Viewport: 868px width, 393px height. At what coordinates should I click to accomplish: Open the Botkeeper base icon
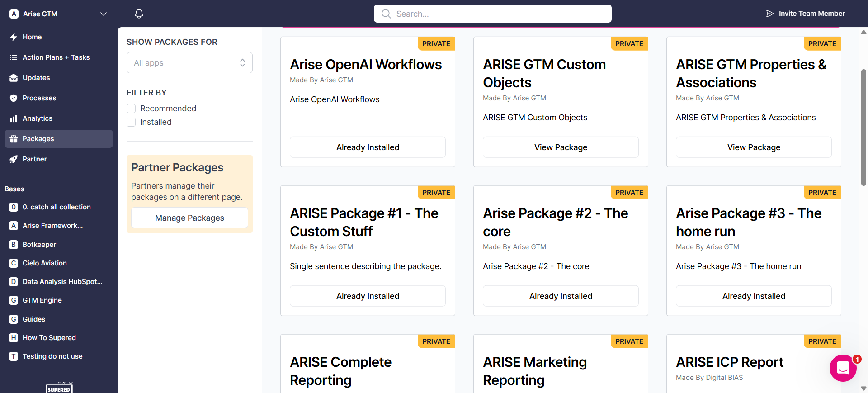(x=14, y=245)
